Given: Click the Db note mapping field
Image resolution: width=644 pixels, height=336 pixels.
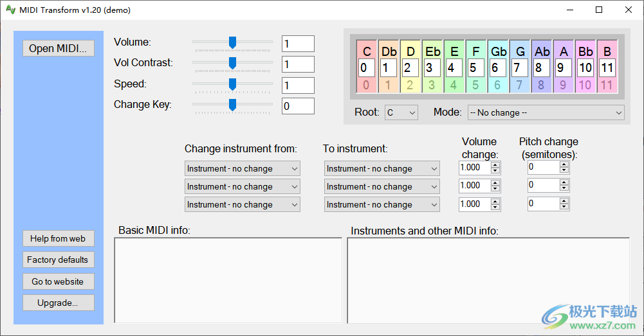Looking at the screenshot, I should point(389,67).
